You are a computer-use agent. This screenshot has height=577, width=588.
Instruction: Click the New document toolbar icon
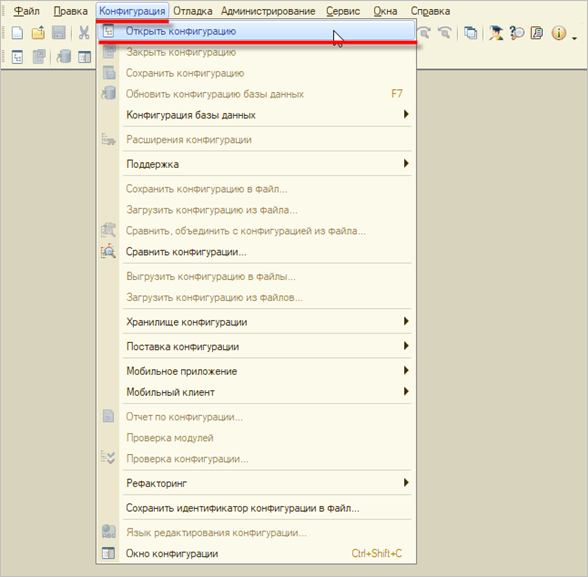(17, 33)
